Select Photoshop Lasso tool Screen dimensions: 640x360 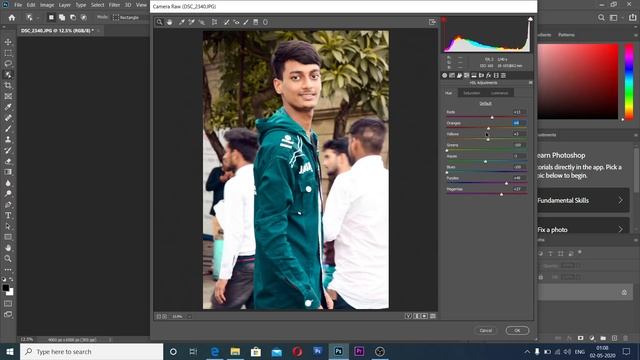pyautogui.click(x=8, y=64)
